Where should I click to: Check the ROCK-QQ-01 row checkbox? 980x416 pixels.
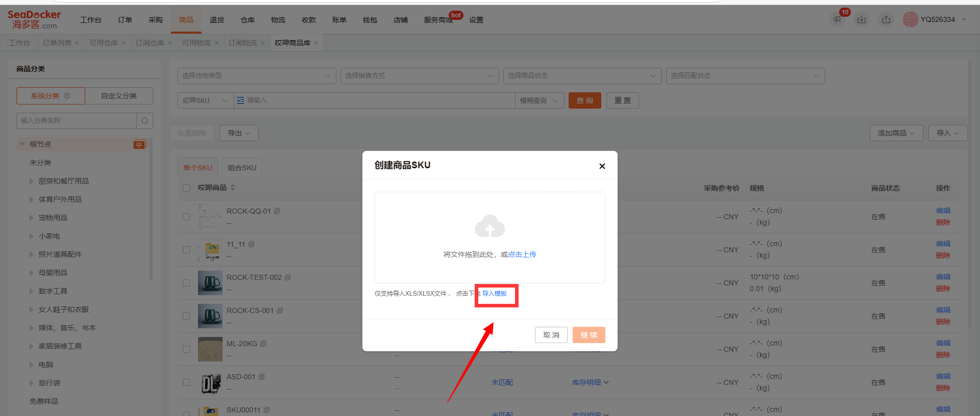[x=186, y=217]
